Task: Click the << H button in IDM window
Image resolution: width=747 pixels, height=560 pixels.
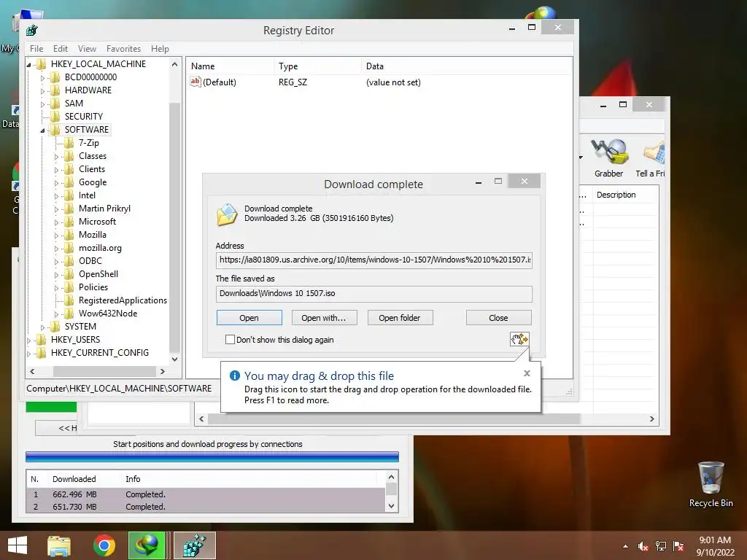Action: pyautogui.click(x=56, y=428)
